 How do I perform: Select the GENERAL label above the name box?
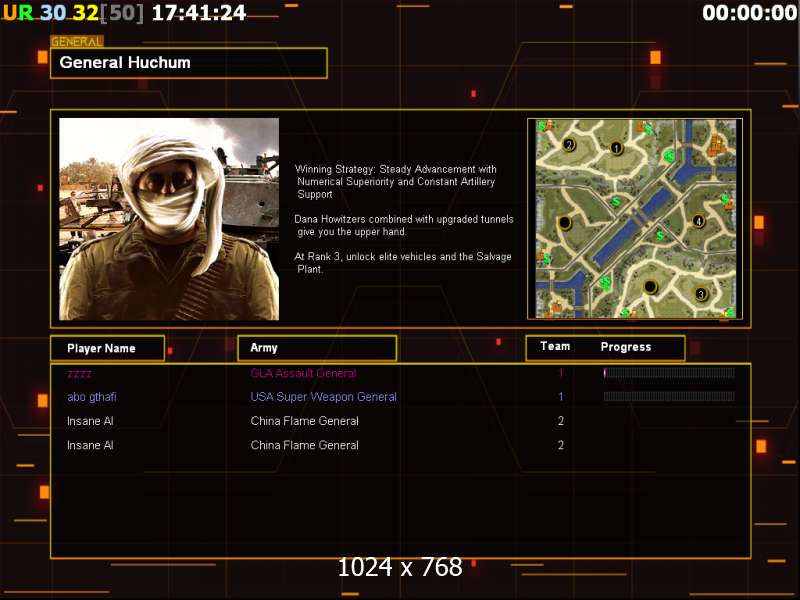(77, 41)
